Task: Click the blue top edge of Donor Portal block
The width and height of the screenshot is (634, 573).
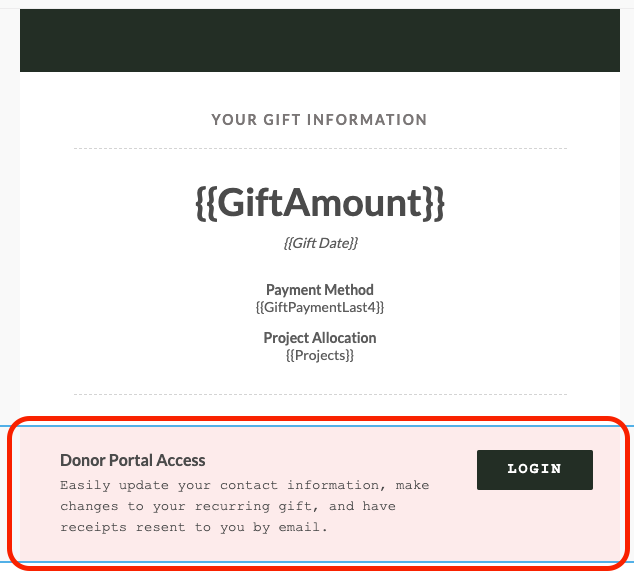Action: point(319,426)
